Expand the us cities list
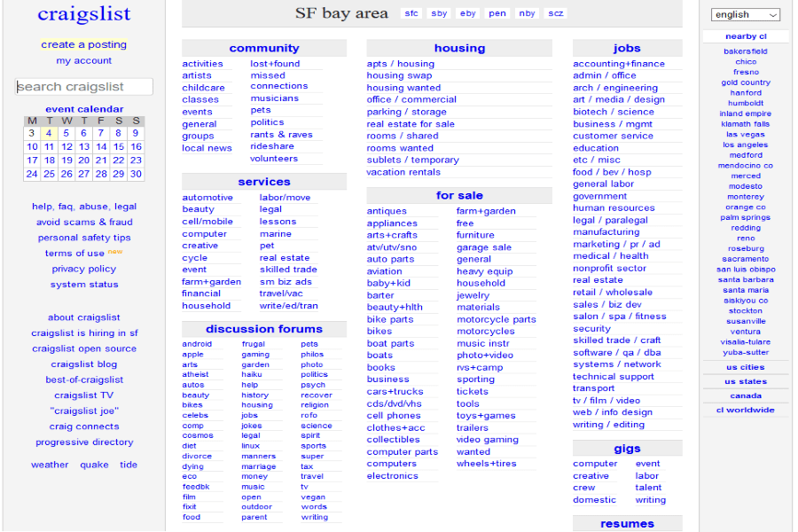Viewport: 798px width, 532px height. pos(745,366)
